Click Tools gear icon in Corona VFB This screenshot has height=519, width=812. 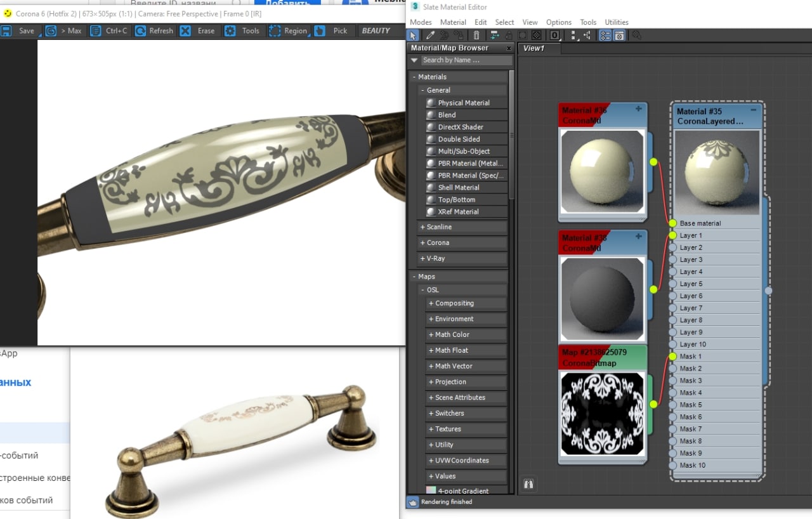(x=230, y=30)
